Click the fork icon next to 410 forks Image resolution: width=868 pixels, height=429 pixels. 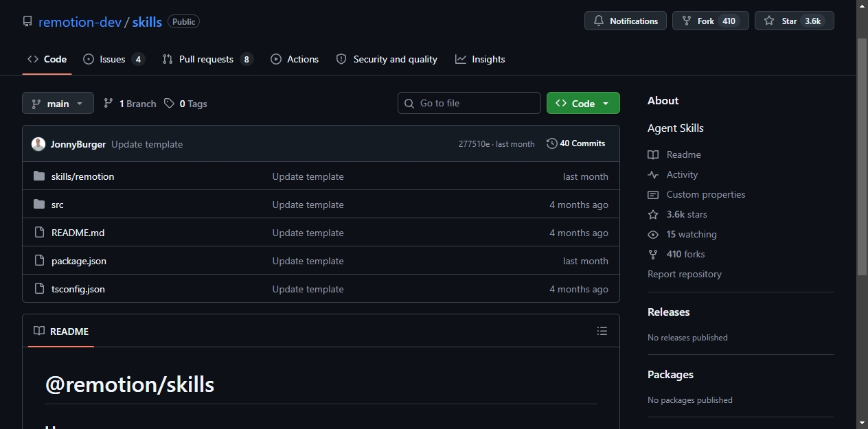653,254
